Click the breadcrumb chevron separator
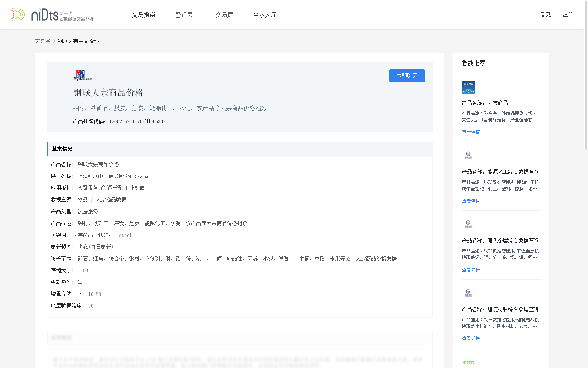Image resolution: width=588 pixels, height=368 pixels. click(x=54, y=41)
